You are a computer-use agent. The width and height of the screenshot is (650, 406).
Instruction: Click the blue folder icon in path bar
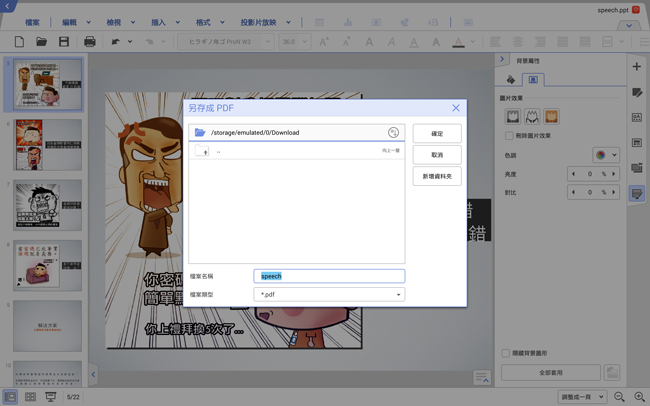200,132
